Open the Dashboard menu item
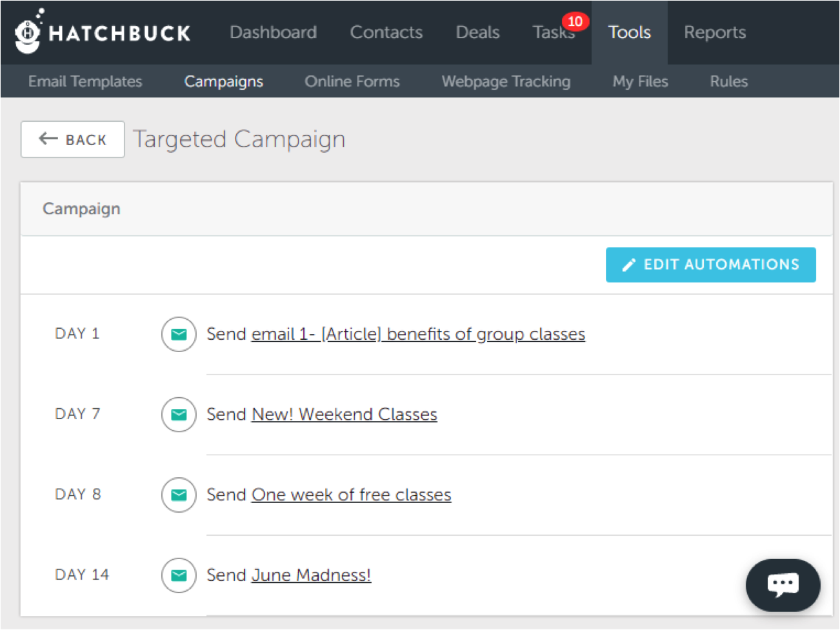Viewport: 840px width, 630px height. coord(273,32)
